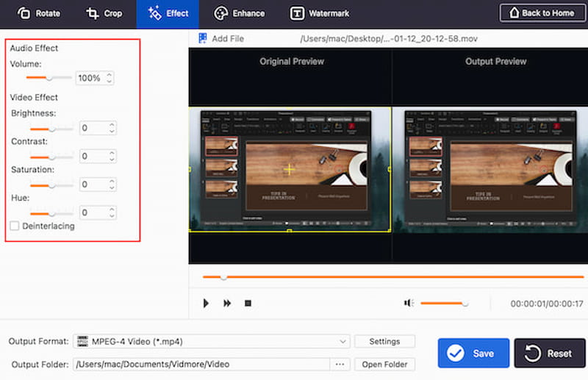This screenshot has height=380, width=588.
Task: Click the Saturation slider
Action: pyautogui.click(x=51, y=185)
